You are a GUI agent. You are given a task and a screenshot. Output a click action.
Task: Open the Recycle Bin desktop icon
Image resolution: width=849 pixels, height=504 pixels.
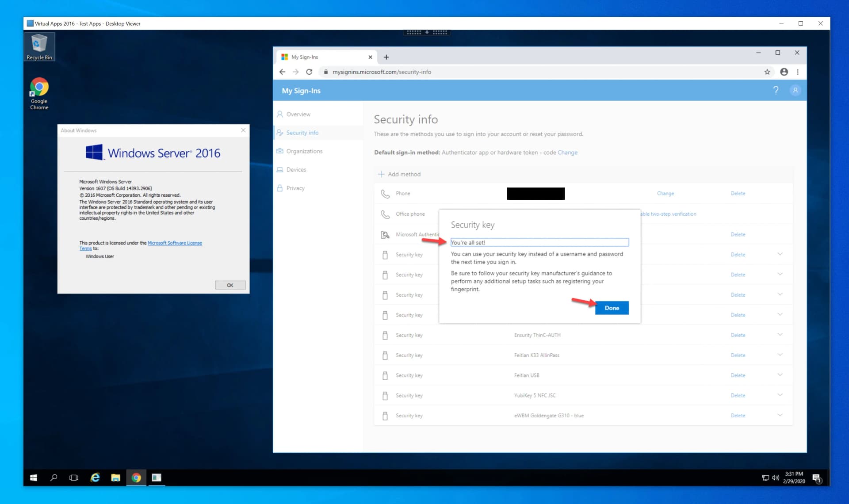pyautogui.click(x=39, y=46)
